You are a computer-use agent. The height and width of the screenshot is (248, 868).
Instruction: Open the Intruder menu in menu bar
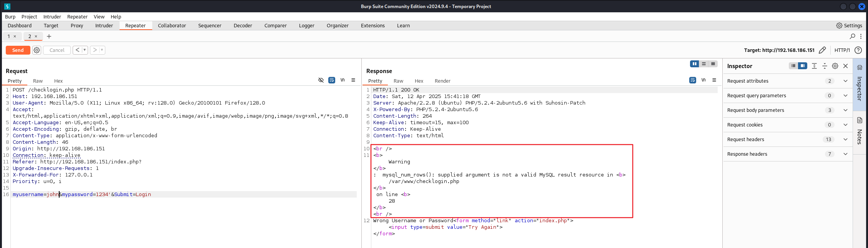[x=52, y=17]
